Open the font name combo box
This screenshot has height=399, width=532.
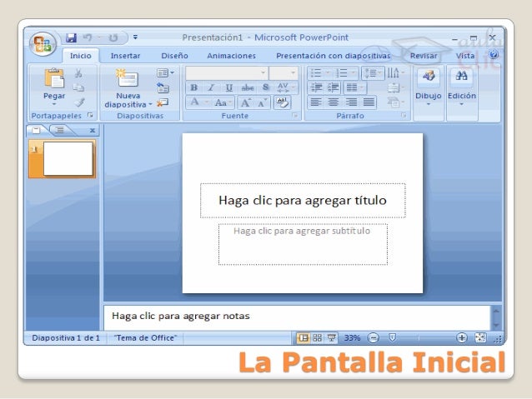[x=227, y=72]
